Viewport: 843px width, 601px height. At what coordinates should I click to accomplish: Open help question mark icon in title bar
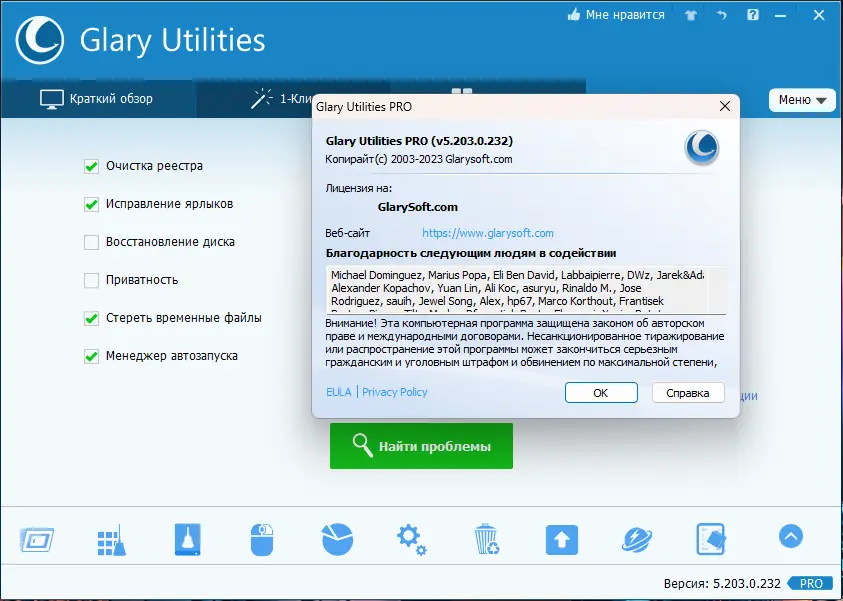pos(753,15)
